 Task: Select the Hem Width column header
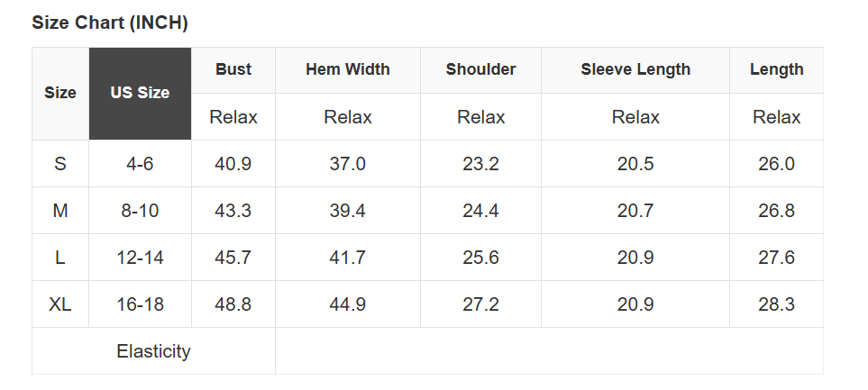pos(348,69)
